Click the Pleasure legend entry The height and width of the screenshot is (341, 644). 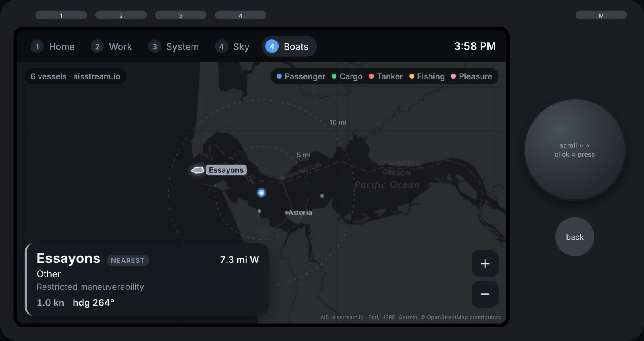coord(471,76)
